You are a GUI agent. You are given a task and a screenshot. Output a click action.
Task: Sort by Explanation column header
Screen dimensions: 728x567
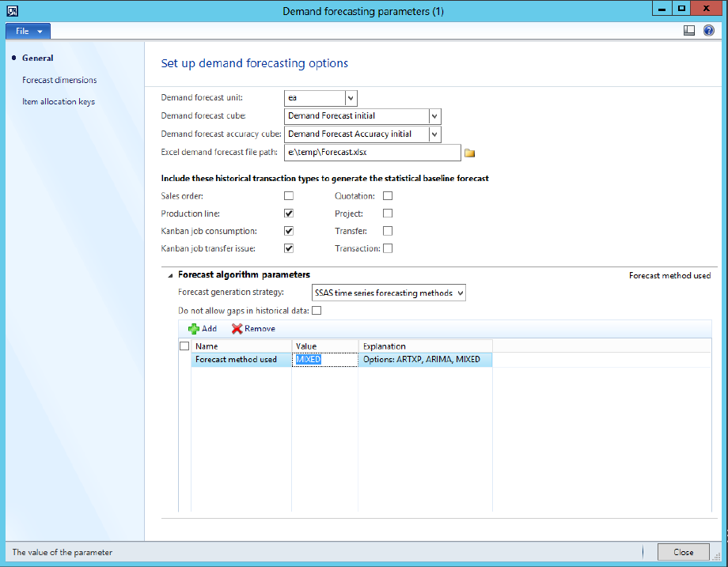pyautogui.click(x=425, y=346)
